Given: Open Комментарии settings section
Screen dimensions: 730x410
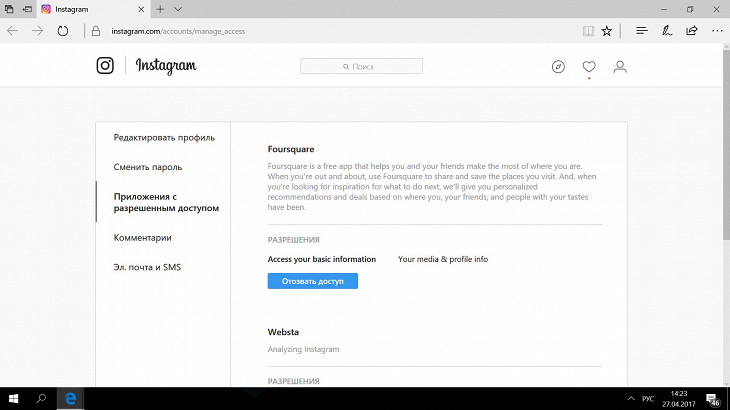Looking at the screenshot, I should [143, 238].
